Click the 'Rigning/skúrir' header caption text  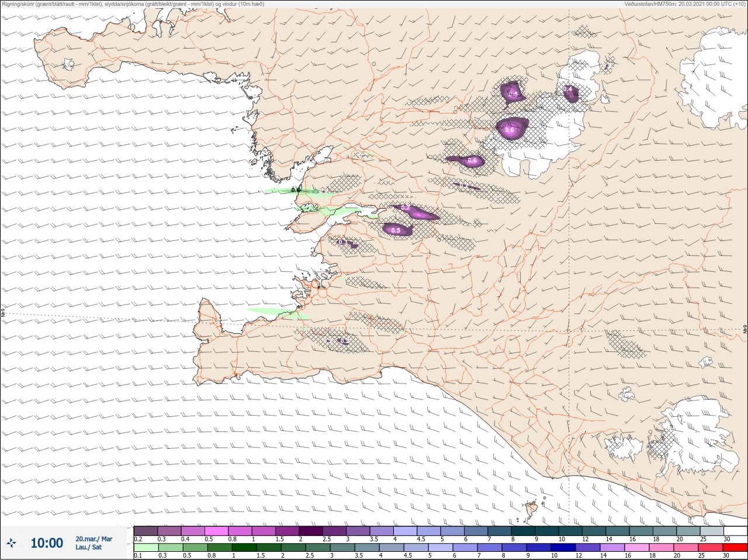click(x=133, y=4)
